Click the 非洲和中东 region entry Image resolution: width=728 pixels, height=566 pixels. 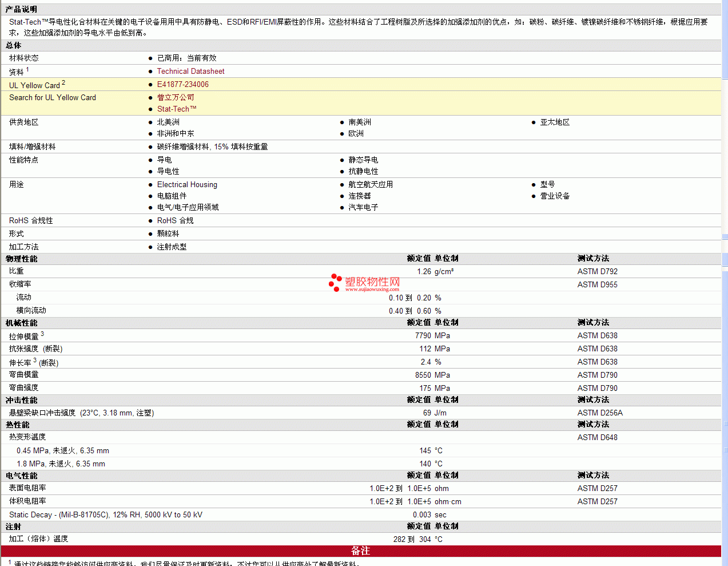[x=176, y=133]
